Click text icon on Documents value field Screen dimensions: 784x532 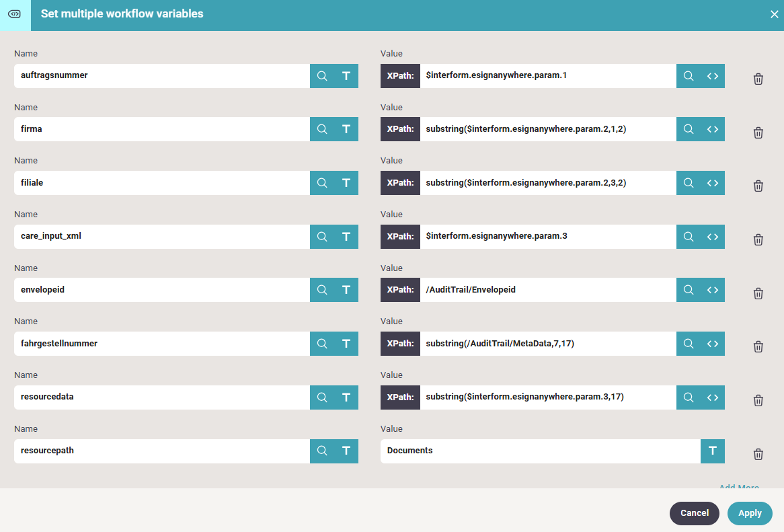[713, 451]
